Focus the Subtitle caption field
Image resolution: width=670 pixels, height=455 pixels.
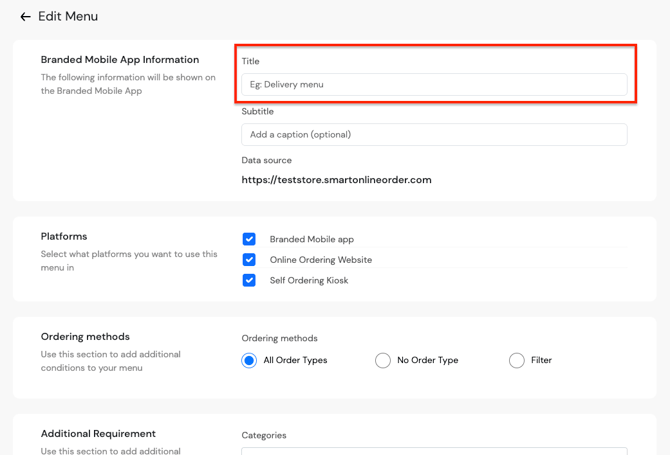click(x=434, y=135)
